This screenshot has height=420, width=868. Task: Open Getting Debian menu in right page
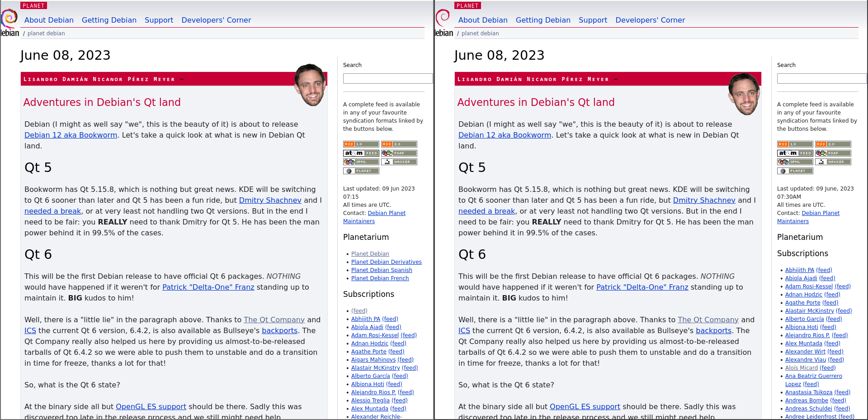[x=543, y=20]
